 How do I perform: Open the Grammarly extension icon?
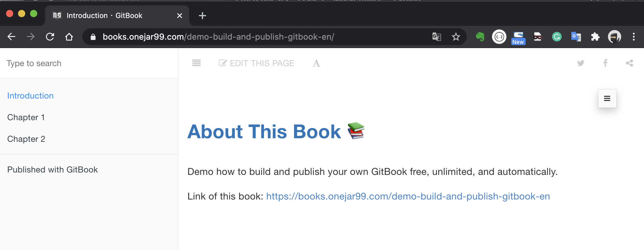pyautogui.click(x=557, y=37)
